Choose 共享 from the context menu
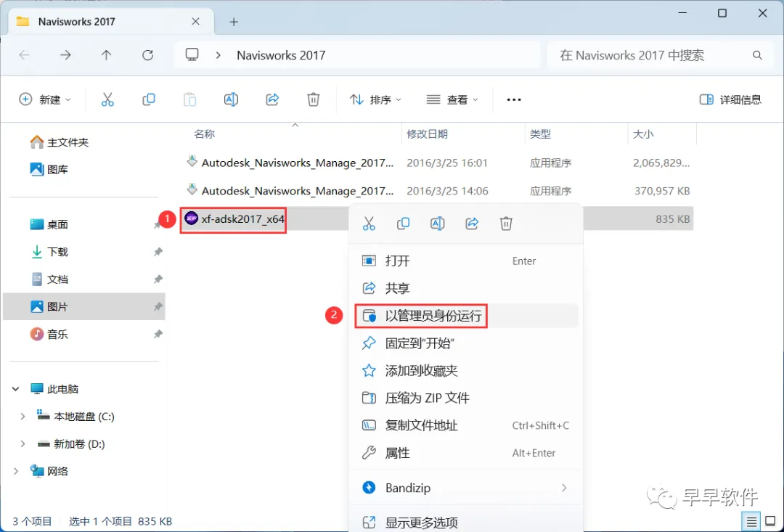 click(466, 289)
